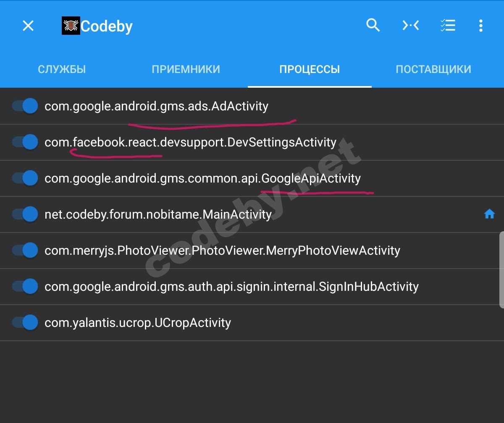Switch to the Приемники tab
The height and width of the screenshot is (423, 504).
click(x=186, y=69)
